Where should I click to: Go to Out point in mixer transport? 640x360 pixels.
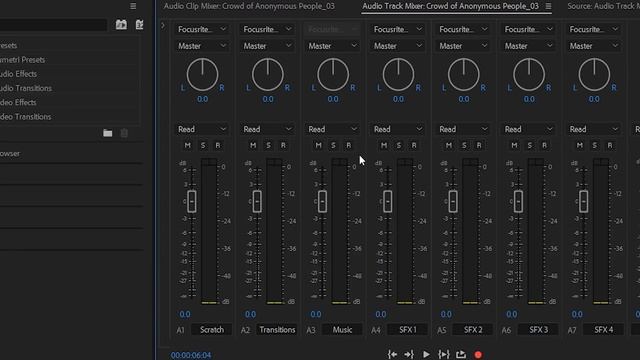pyautogui.click(x=409, y=354)
